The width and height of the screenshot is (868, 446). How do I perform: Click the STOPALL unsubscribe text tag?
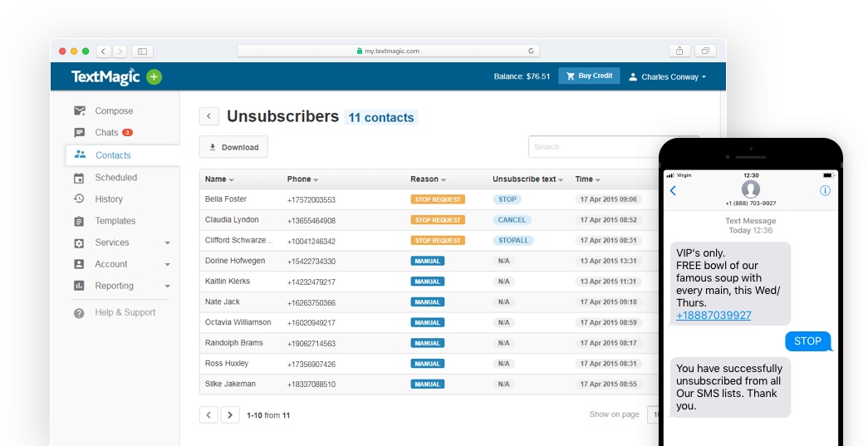coord(513,240)
